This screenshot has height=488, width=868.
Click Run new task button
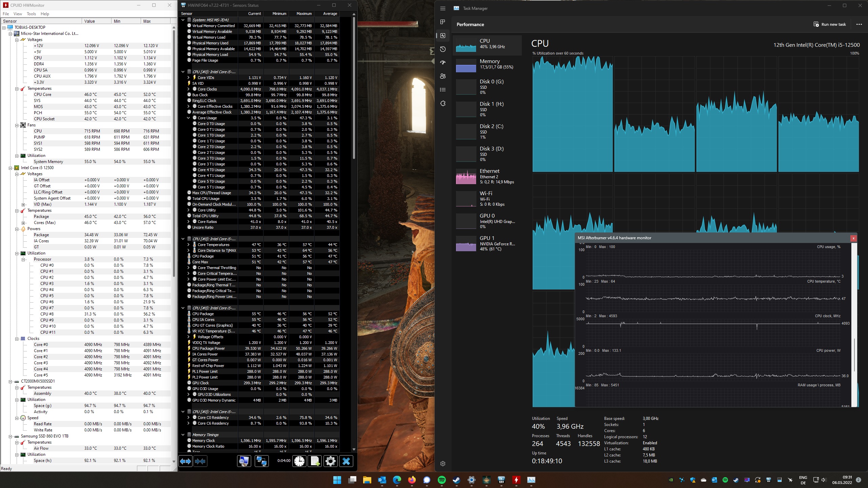830,24
